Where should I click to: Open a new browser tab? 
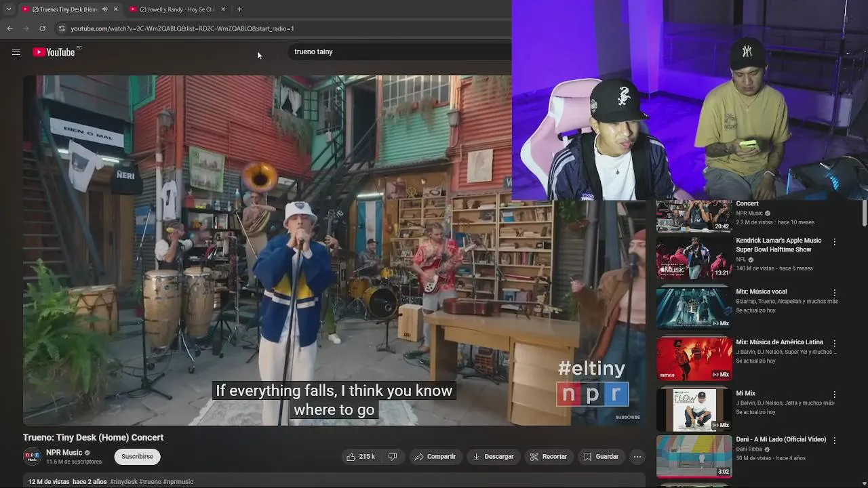click(x=239, y=9)
